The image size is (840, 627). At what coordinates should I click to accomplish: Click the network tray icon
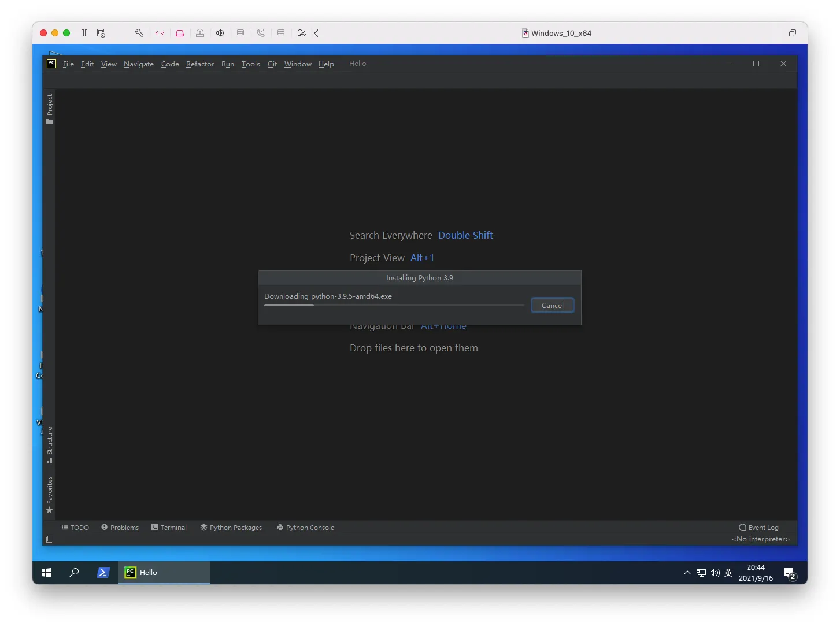coord(701,573)
